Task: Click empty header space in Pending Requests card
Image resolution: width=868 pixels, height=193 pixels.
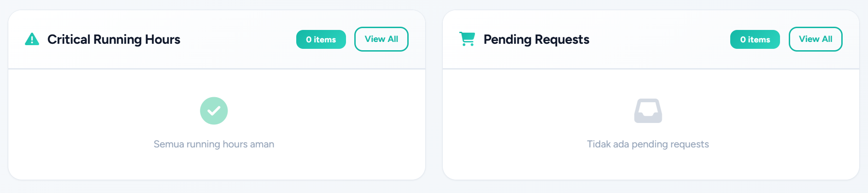Action: pos(659,40)
